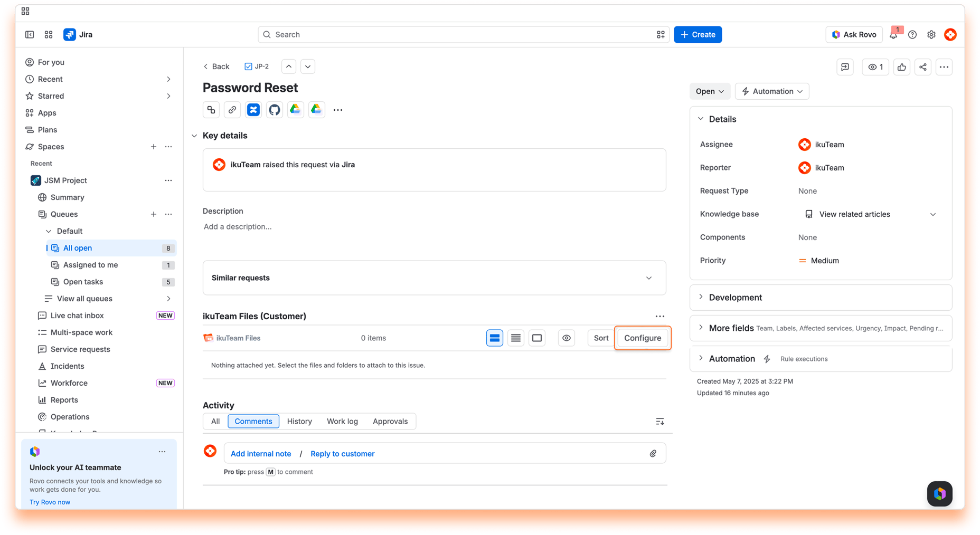Open the Automation dropdown
The image size is (980, 535).
pos(772,91)
